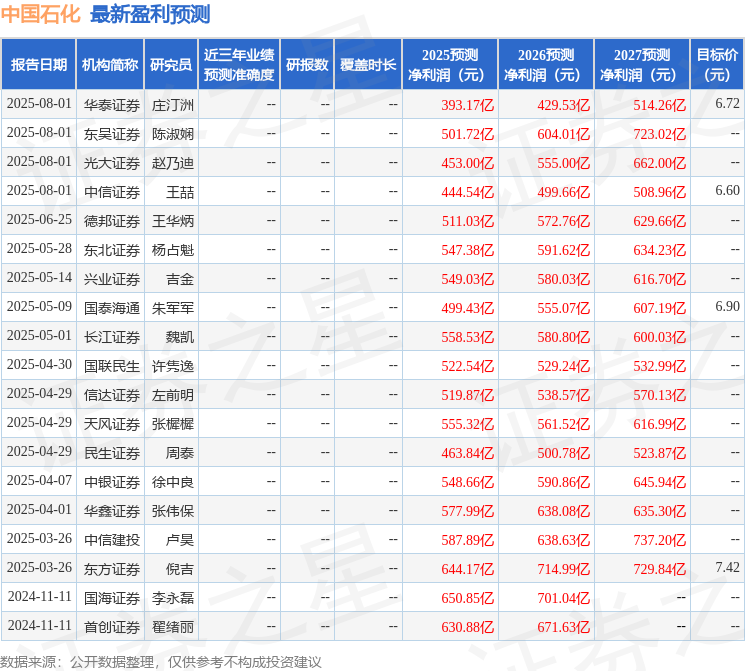Select the 国海证券 institution cell
Screen dimensions: 745x671
pos(112,598)
